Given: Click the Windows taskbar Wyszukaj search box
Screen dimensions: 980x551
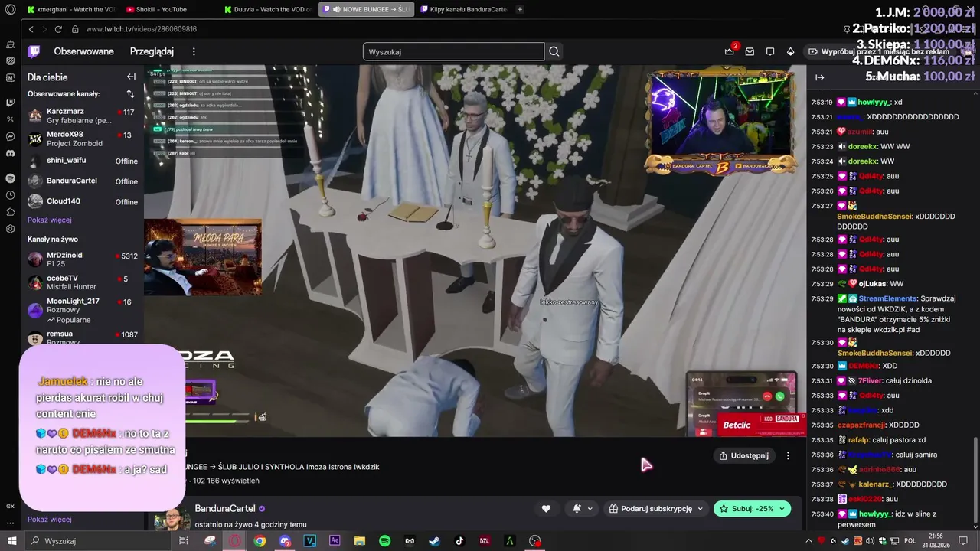Looking at the screenshot, I should 98,541.
